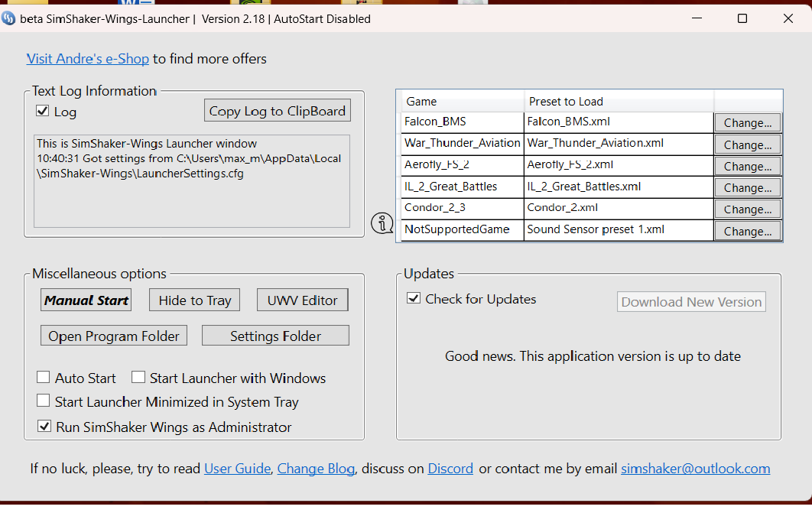Click the Hide to Tray button
Image resolution: width=812 pixels, height=513 pixels.
click(x=195, y=300)
